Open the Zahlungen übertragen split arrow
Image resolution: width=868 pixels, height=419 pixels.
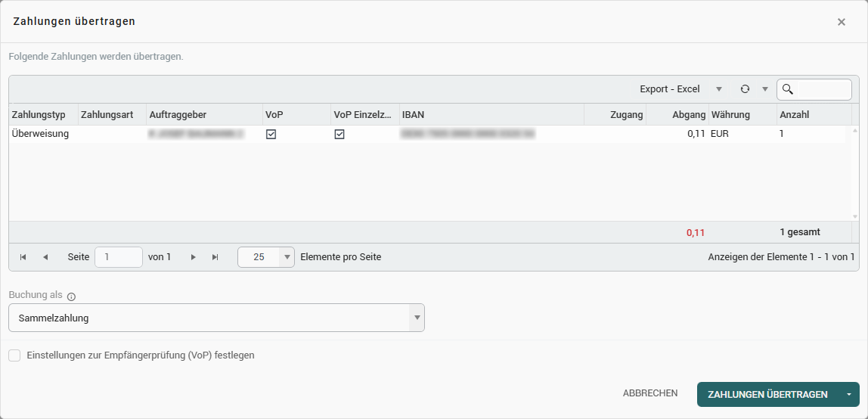849,395
